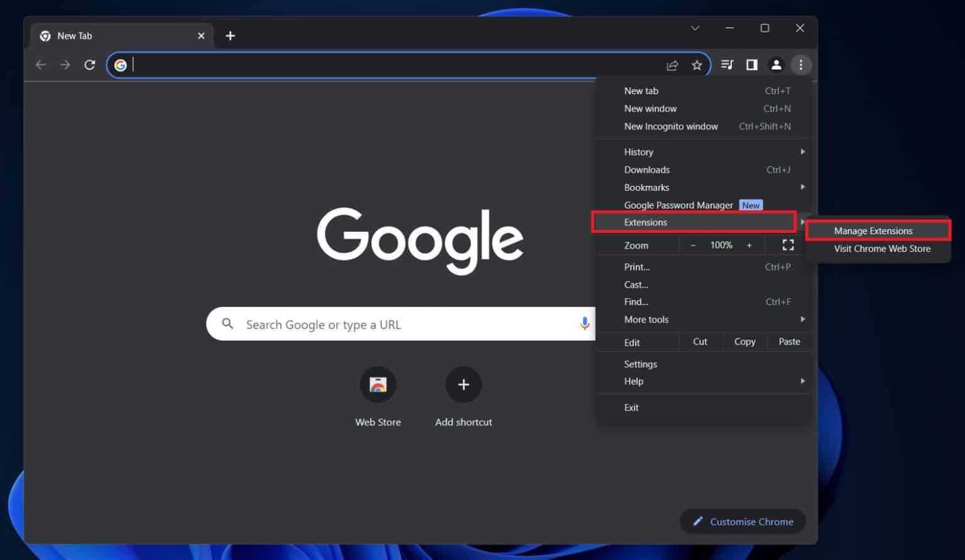965x560 pixels.
Task: Open the Web Store shortcut
Action: 378,385
